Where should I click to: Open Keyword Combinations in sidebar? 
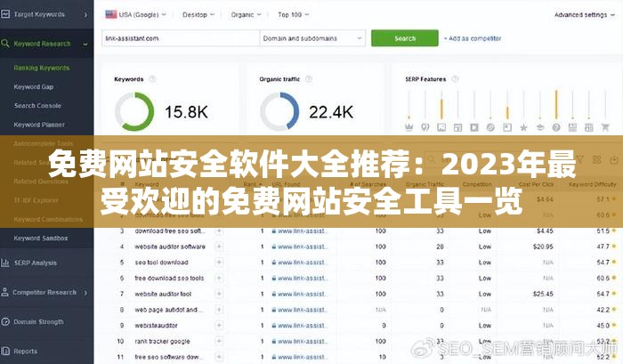pos(48,219)
